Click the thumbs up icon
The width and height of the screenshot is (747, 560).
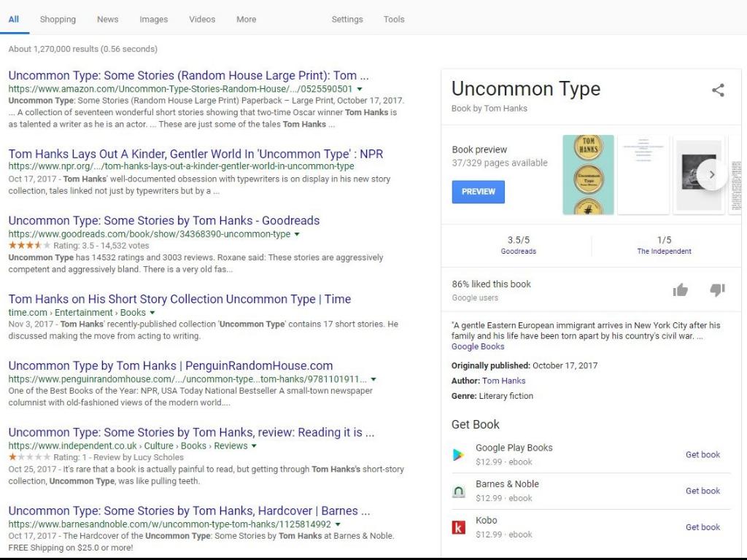pos(680,290)
